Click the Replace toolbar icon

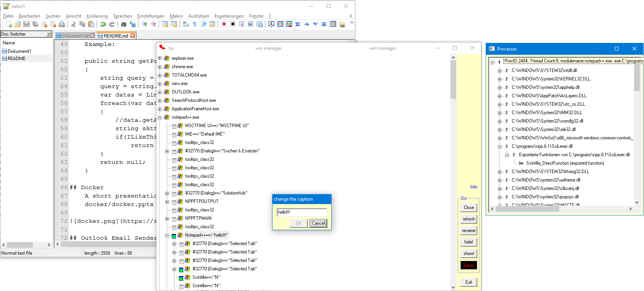click(133, 24)
